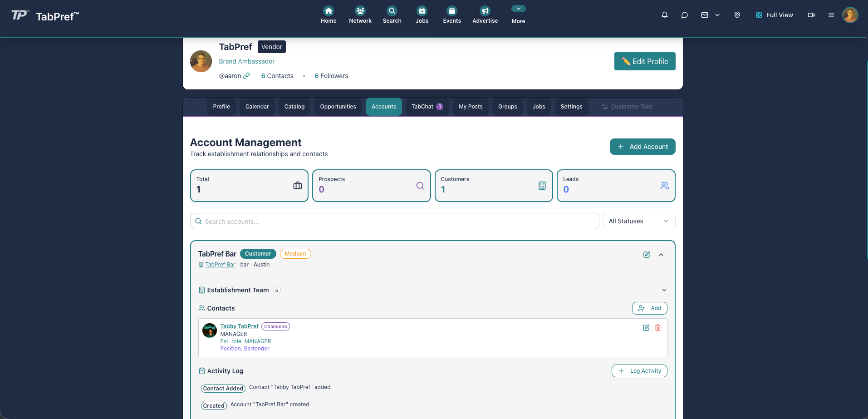Click the Edit Profile button
The height and width of the screenshot is (419, 868).
(645, 61)
